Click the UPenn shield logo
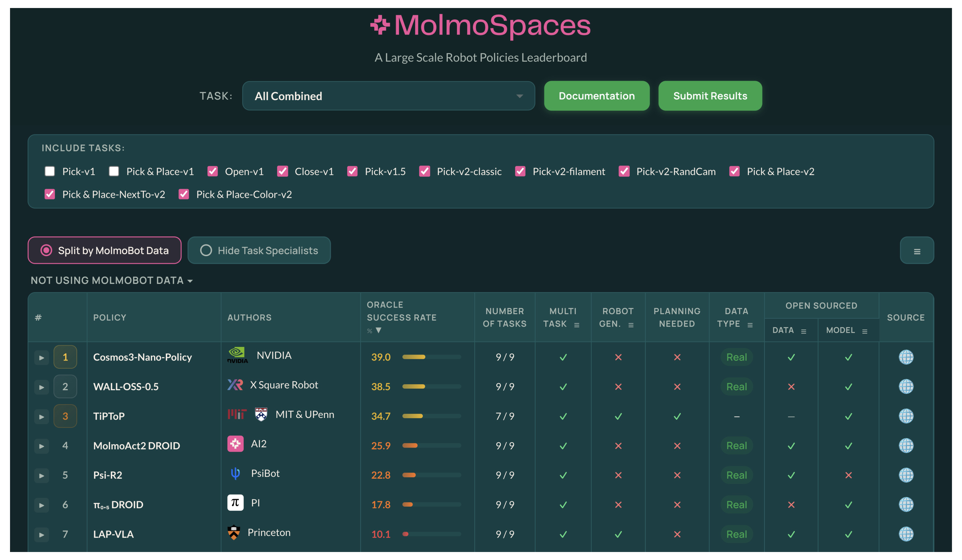 click(x=261, y=414)
